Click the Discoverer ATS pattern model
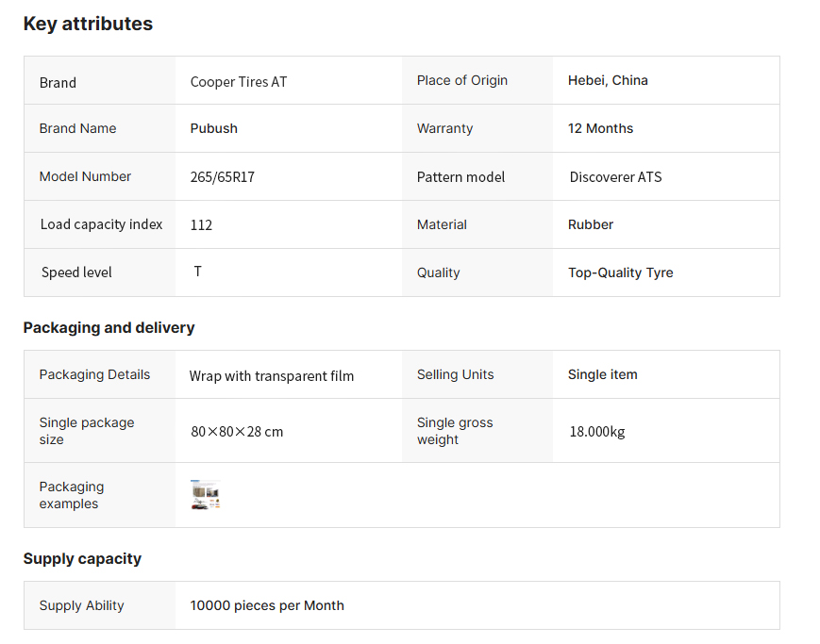This screenshot has height=644, width=820. [615, 177]
